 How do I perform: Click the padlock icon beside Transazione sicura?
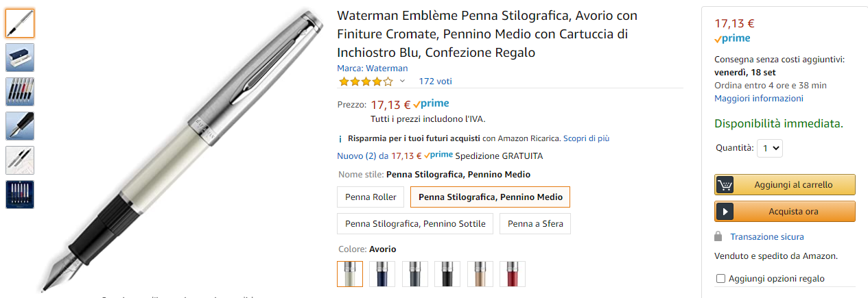tap(718, 236)
